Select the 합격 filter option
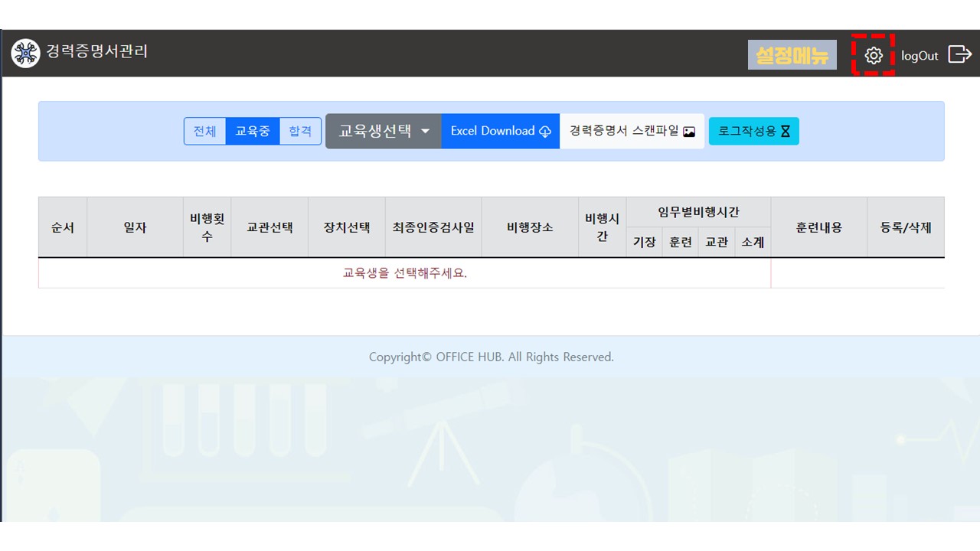This screenshot has width=980, height=551. click(300, 131)
